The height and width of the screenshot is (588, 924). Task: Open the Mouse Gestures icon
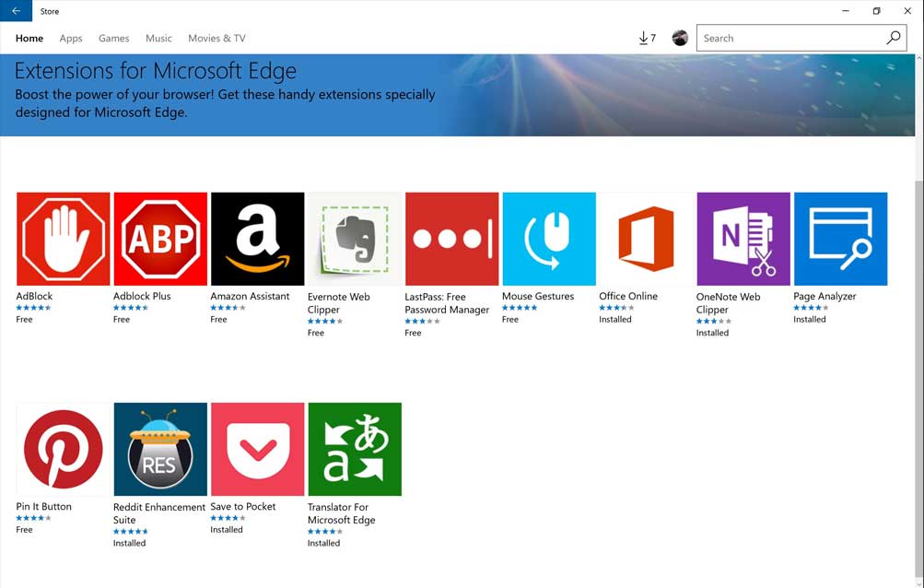click(x=549, y=239)
